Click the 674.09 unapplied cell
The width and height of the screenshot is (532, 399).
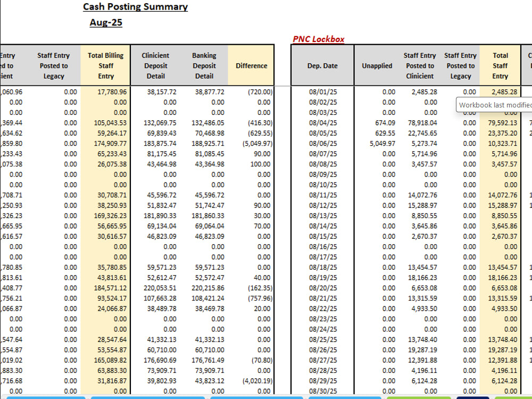pos(385,123)
